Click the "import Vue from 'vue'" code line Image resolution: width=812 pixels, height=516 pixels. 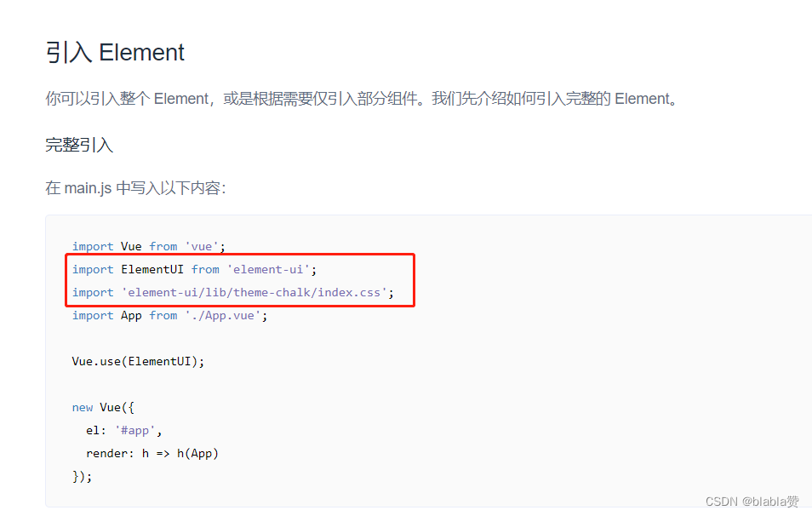coord(149,247)
